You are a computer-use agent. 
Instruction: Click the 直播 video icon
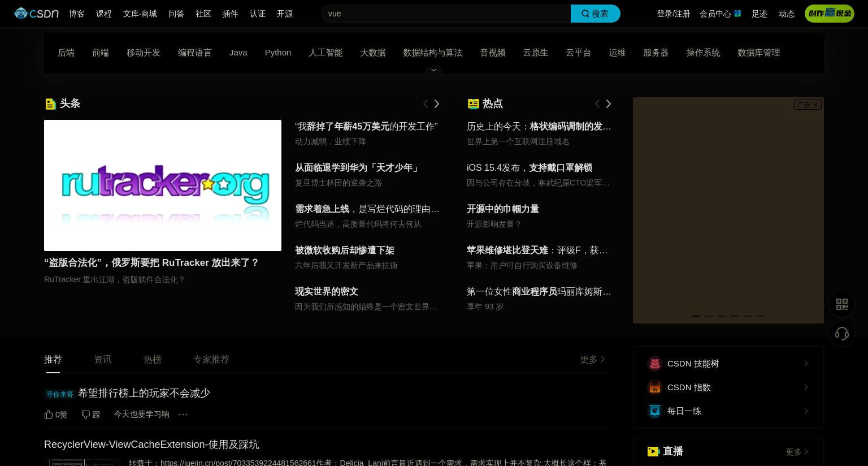(x=653, y=451)
